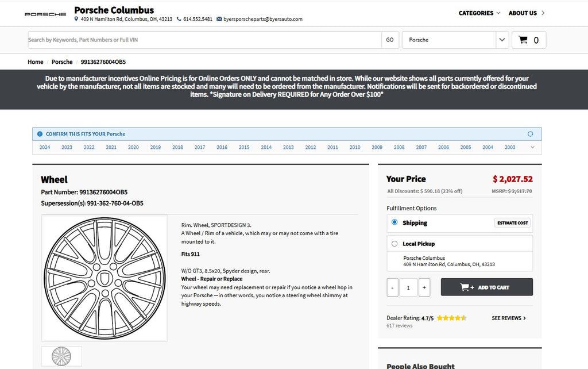
Task: Select the small wheel photo thumbnail
Action: [x=61, y=356]
